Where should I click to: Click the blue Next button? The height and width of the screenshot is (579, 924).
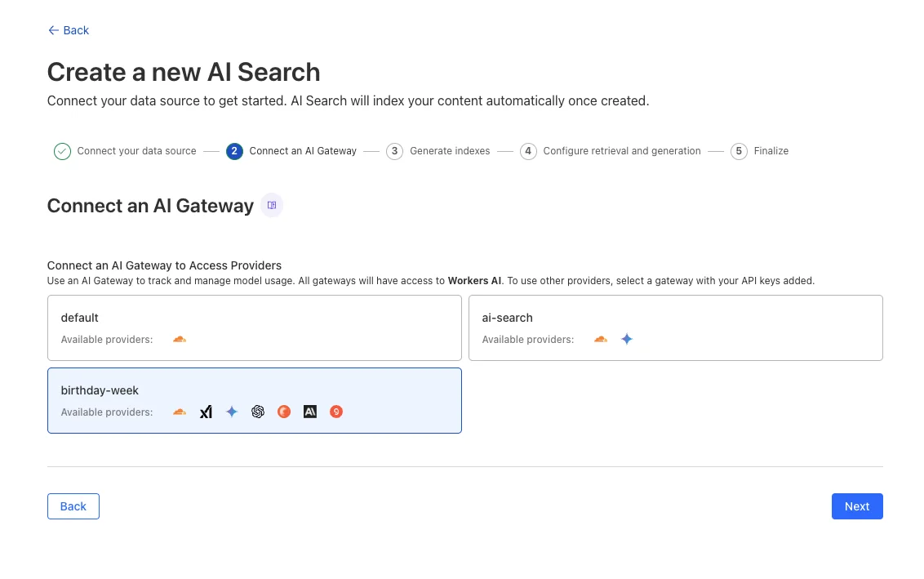click(857, 506)
